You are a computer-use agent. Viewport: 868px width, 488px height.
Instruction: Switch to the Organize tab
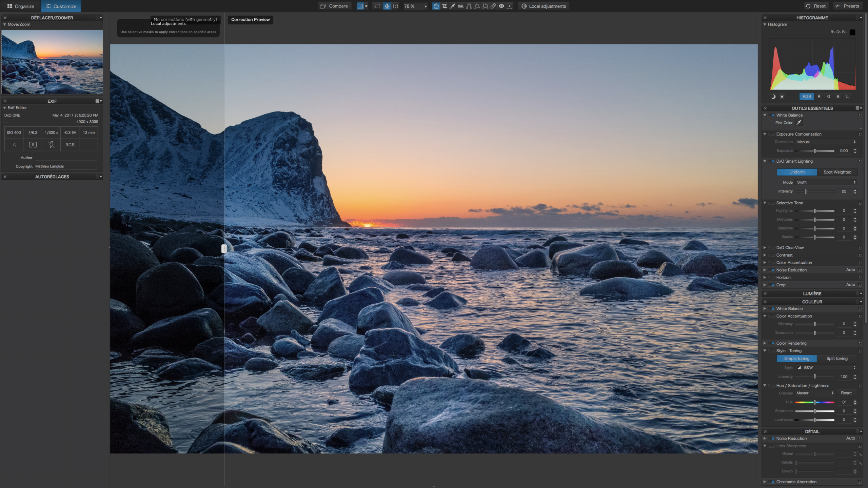(x=20, y=6)
